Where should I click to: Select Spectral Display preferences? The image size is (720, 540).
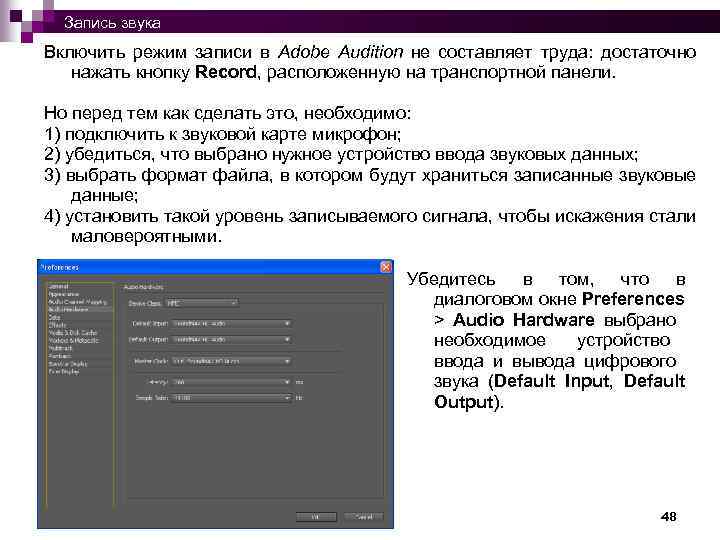coord(68,364)
